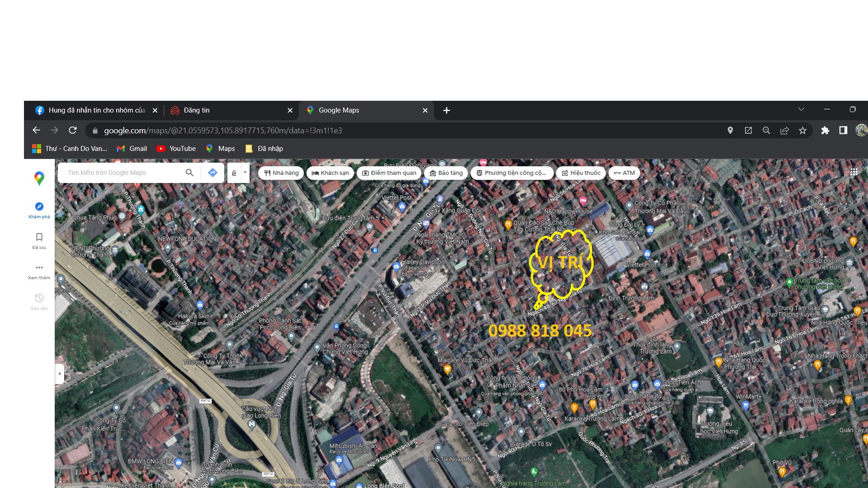Open Chrome extensions puzzle icon
The height and width of the screenshot is (488, 868).
825,131
